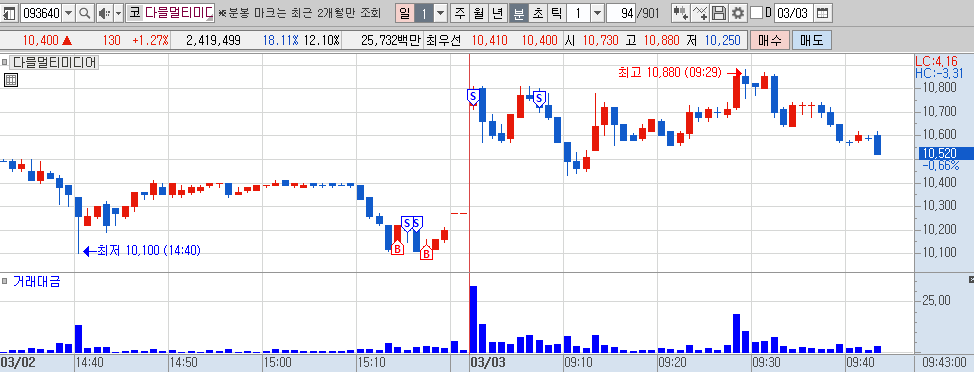Viewport: 974px width, 372px height.
Task: Open the speaker options dropdown arrow
Action: click(119, 12)
